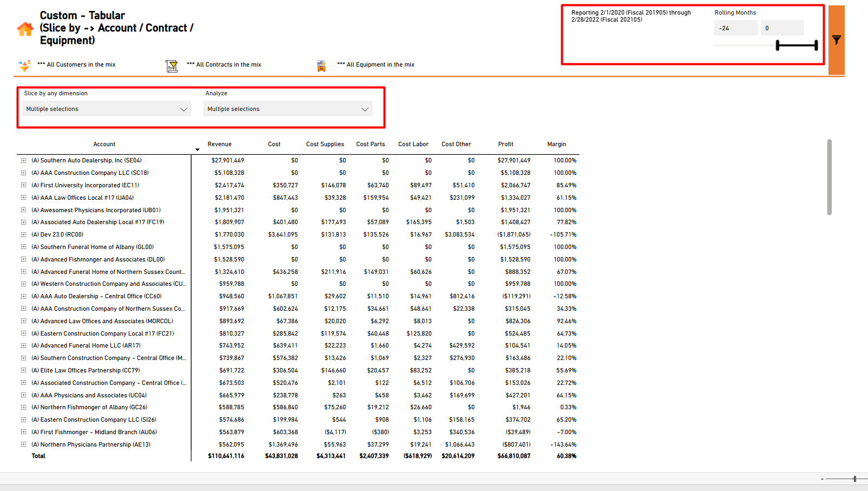Select the ($1,871,065) profit value

coord(514,234)
